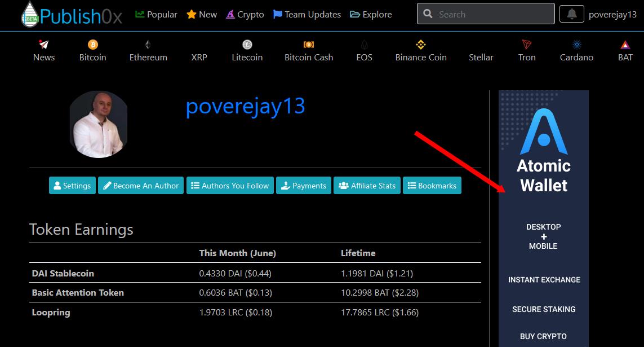Click the Basic Attention Token row label
The image size is (644, 347).
click(x=78, y=293)
